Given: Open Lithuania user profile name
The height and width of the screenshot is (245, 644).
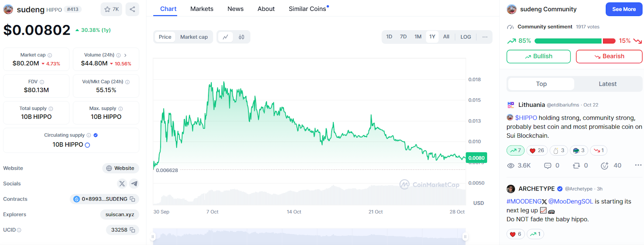Looking at the screenshot, I should (x=531, y=105).
